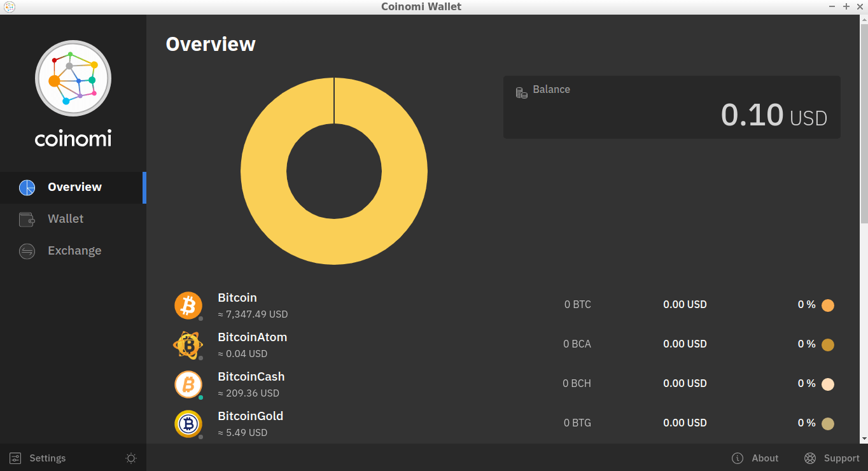868x471 pixels.
Task: Click the Bitcoin orange color swatch
Action: (x=828, y=306)
